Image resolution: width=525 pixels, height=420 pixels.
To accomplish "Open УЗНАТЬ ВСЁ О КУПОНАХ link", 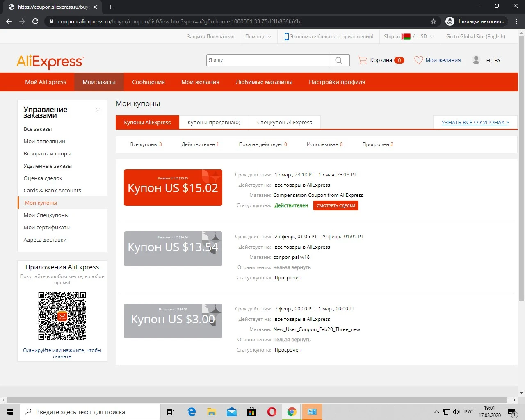I will [475, 122].
